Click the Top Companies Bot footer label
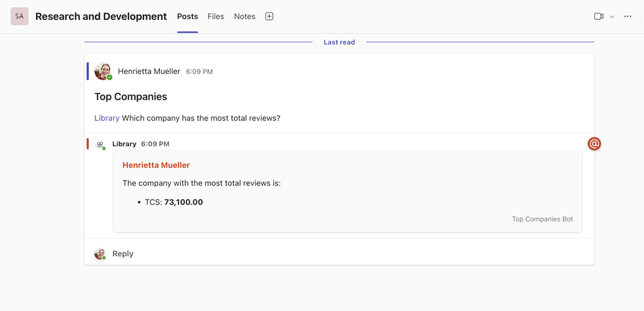The width and height of the screenshot is (644, 311). point(542,219)
